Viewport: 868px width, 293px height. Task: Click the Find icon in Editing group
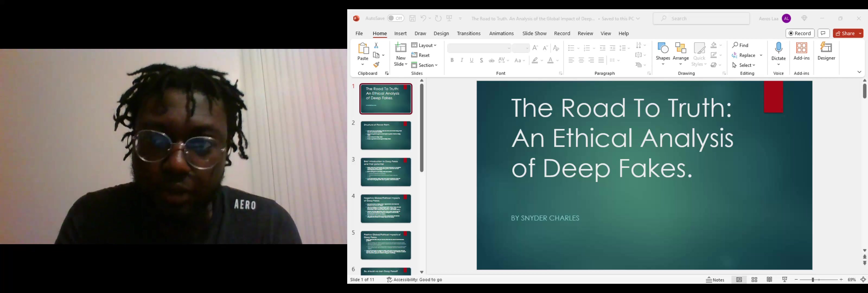tap(736, 45)
